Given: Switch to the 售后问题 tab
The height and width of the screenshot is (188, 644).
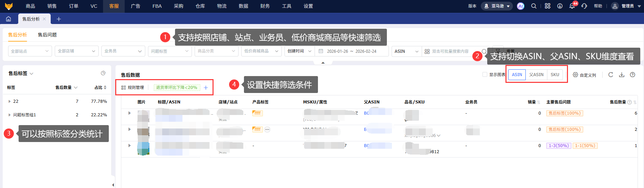Looking at the screenshot, I should (47, 35).
